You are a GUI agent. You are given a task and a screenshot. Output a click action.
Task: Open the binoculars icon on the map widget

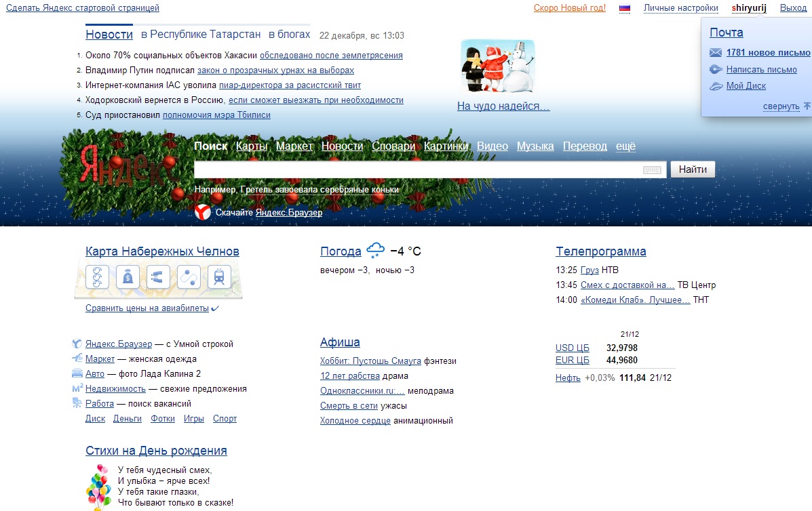158,277
